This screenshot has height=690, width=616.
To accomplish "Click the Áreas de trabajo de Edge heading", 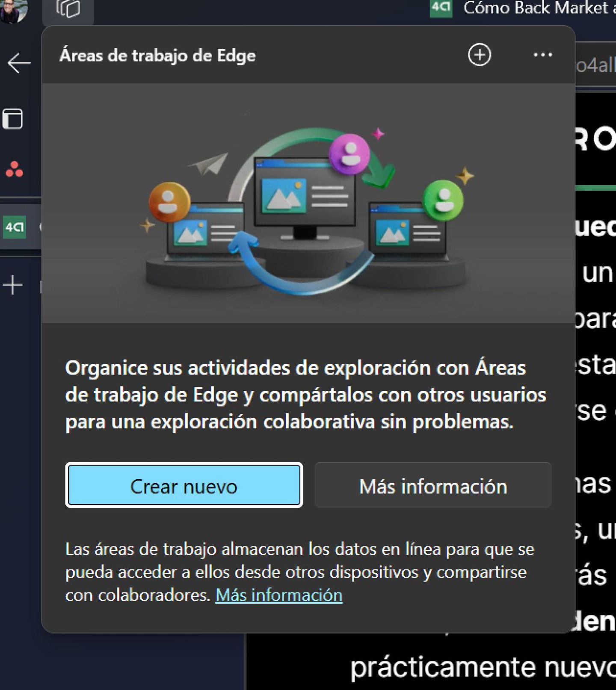I will pos(157,56).
